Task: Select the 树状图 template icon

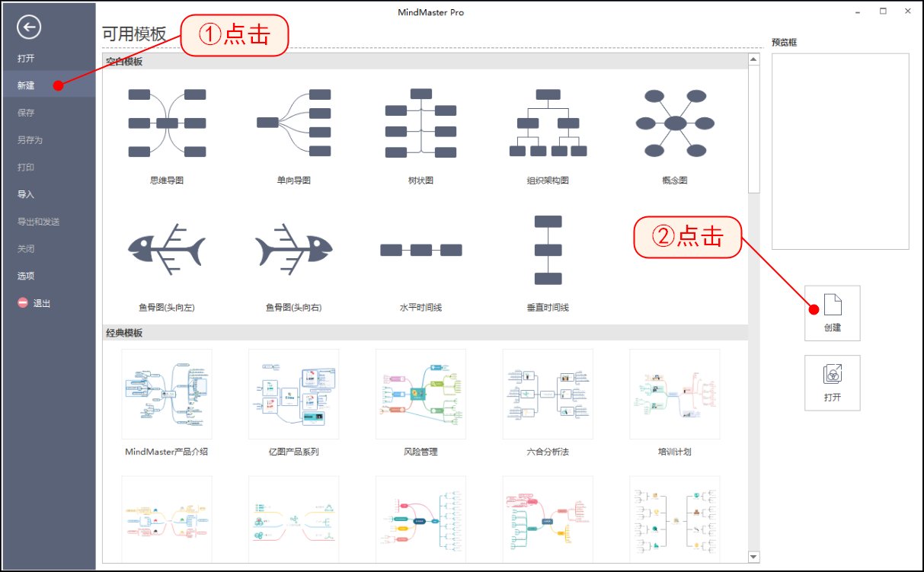Action: coord(420,122)
